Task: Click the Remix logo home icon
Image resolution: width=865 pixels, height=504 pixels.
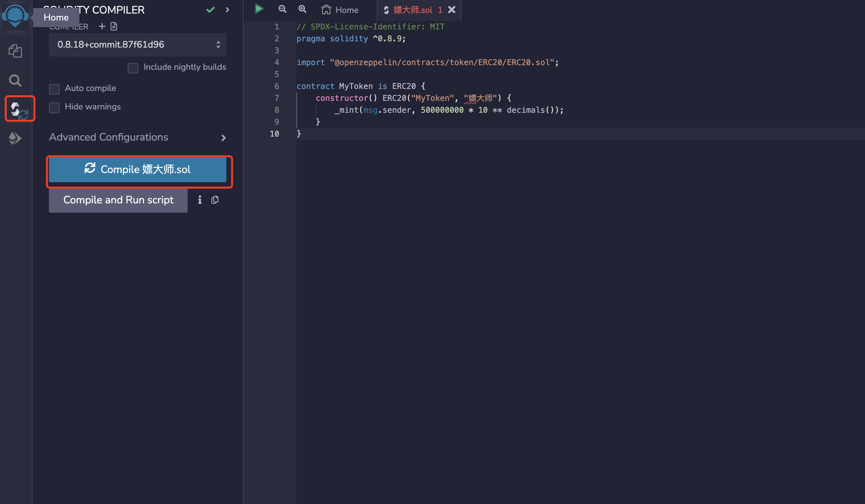Action: (x=15, y=16)
